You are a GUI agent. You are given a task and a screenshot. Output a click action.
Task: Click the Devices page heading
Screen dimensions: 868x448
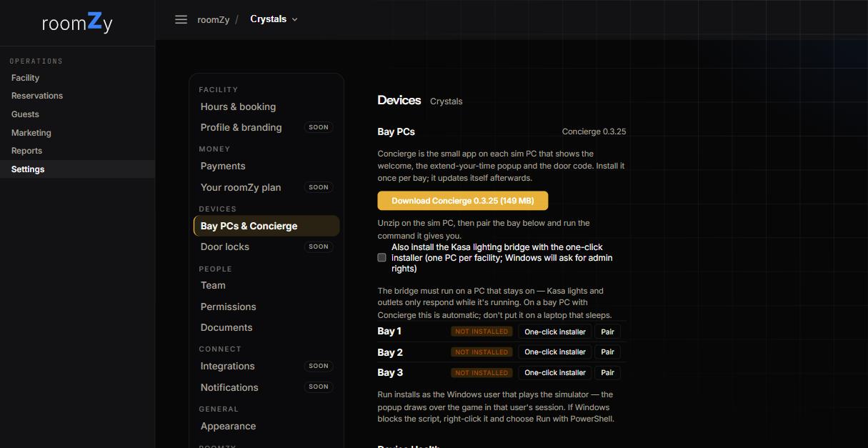tap(399, 101)
